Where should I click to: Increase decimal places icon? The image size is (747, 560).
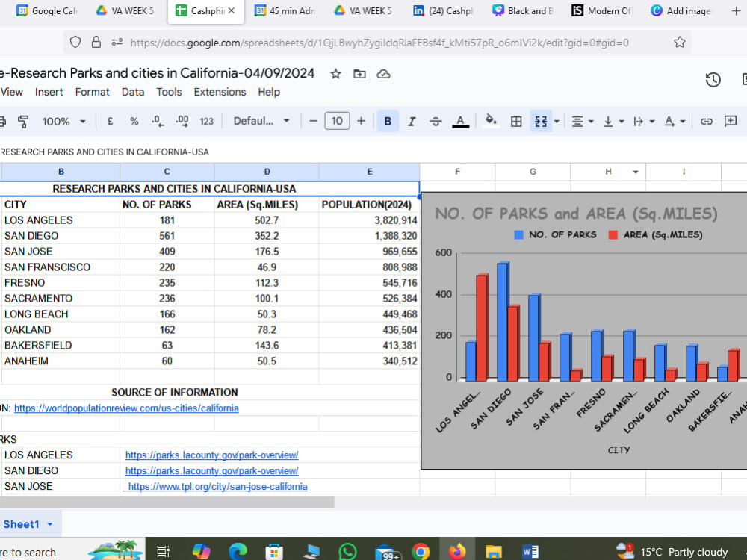[182, 122]
